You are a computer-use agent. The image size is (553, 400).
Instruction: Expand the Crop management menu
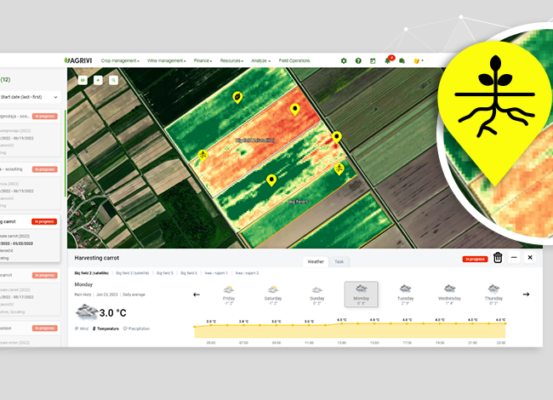(x=120, y=61)
